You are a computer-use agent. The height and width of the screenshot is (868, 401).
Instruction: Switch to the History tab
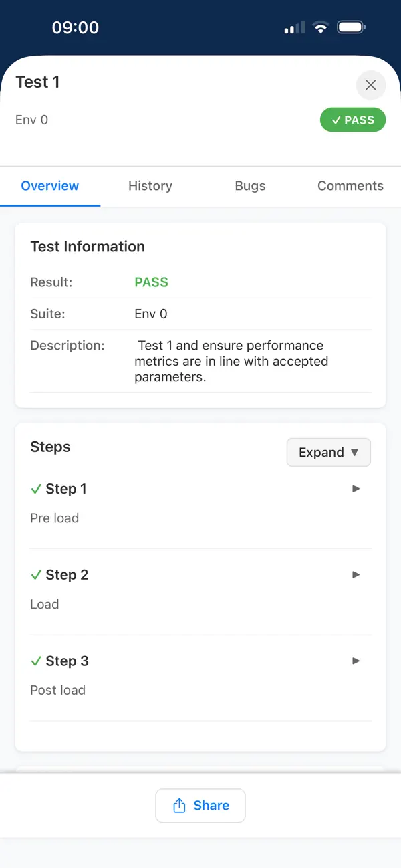[150, 186]
